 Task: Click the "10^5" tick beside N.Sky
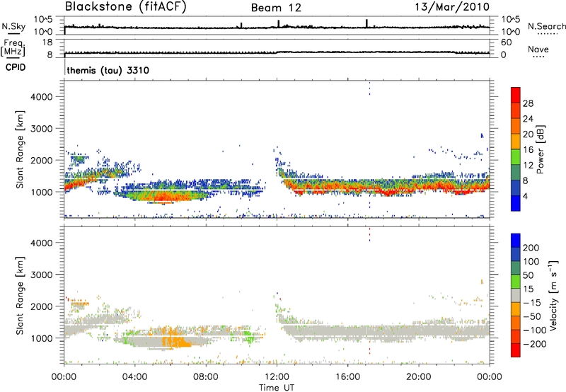click(43, 20)
